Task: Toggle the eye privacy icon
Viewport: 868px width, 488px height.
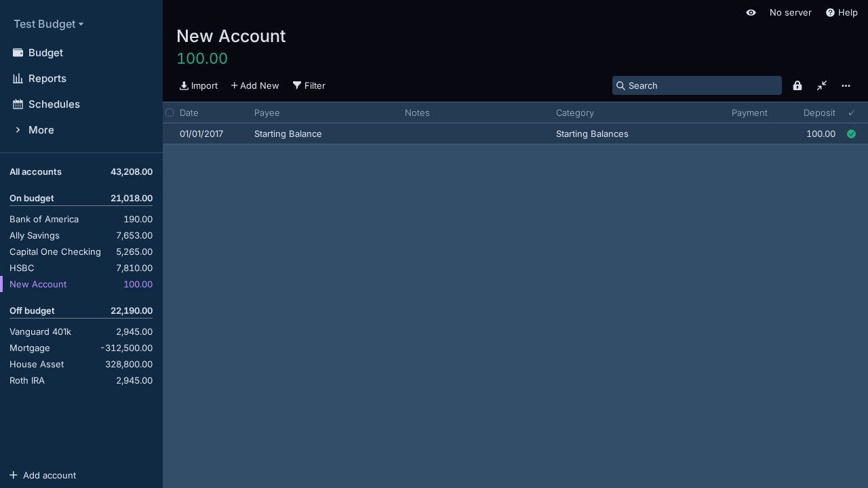Action: click(751, 13)
